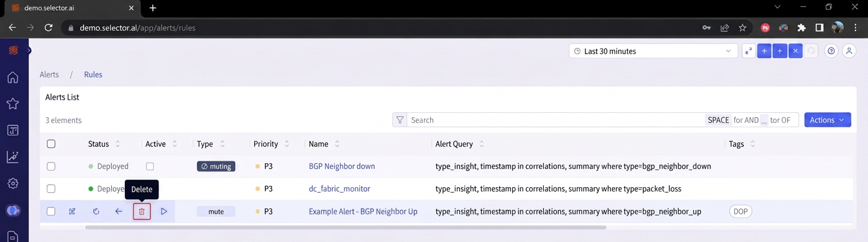The height and width of the screenshot is (242, 868).
Task: Open the settings gear in the sidebar
Action: coord(13,183)
